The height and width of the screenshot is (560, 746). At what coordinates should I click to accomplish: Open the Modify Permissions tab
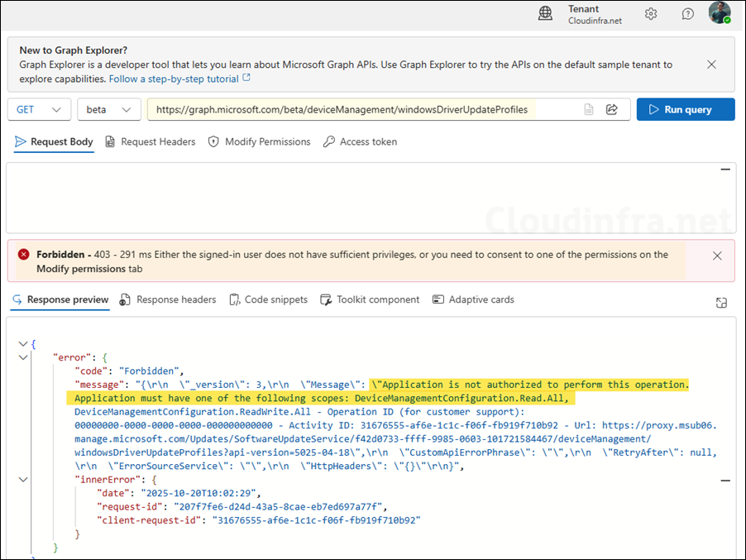[259, 141]
